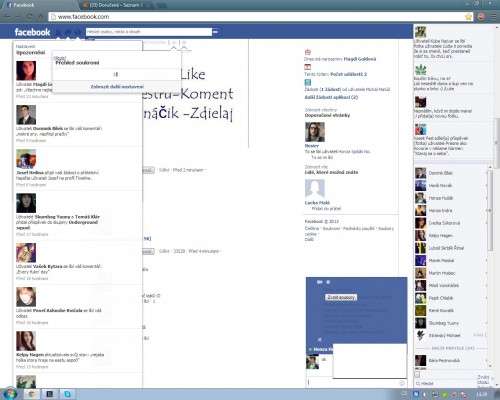
Task: Open Chrome from the taskbar
Action: point(32,394)
